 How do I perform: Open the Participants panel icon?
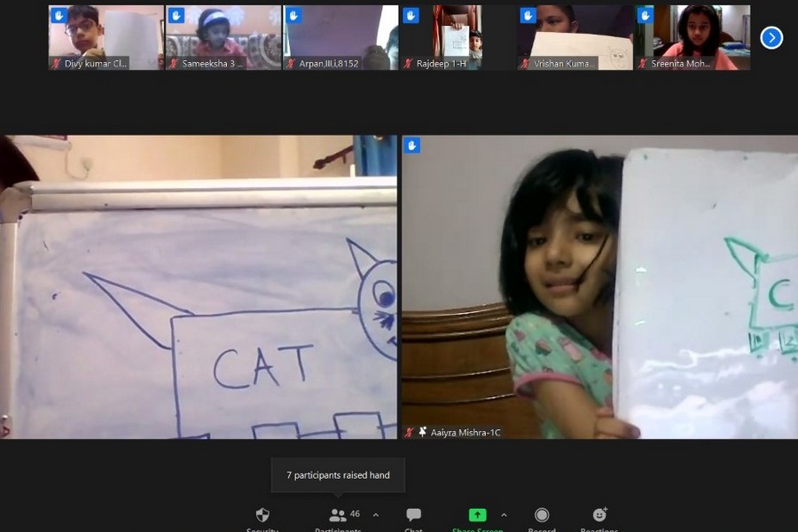pos(337,515)
